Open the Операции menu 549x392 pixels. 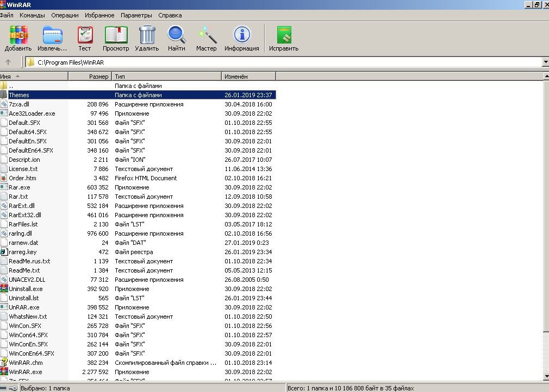65,15
